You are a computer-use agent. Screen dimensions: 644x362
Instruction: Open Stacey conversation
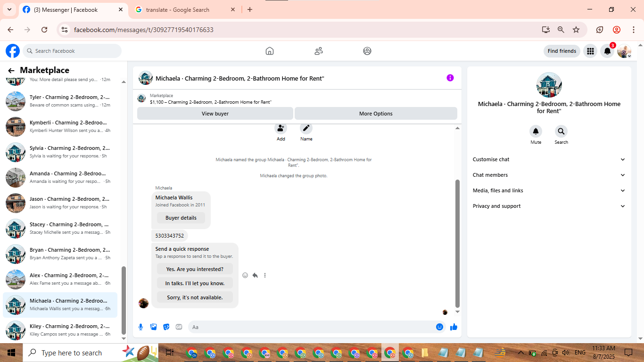click(60, 228)
